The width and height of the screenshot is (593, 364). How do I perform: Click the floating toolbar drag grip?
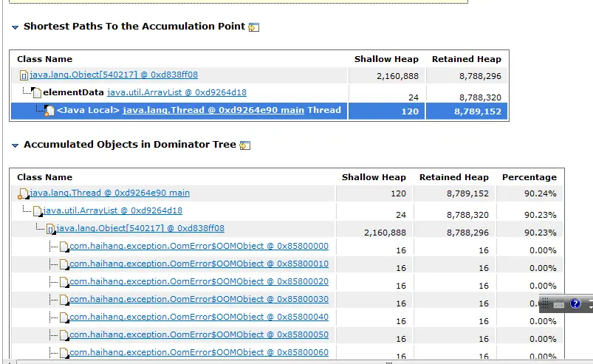545,303
